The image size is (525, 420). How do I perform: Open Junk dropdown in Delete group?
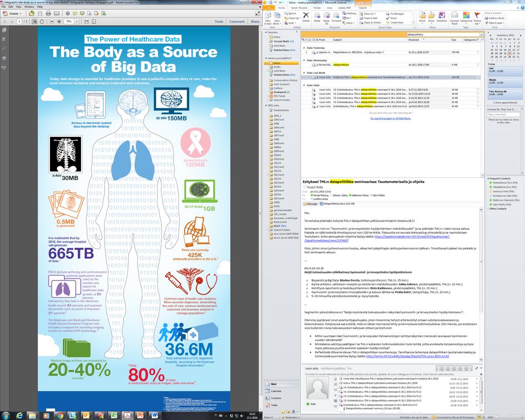click(291, 23)
